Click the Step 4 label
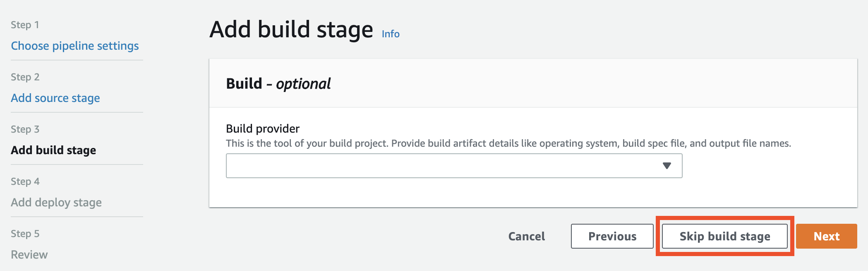The height and width of the screenshot is (271, 868). (x=25, y=181)
